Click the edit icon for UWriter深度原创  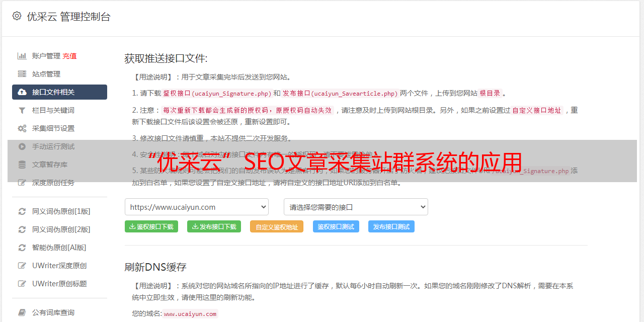[22, 266]
